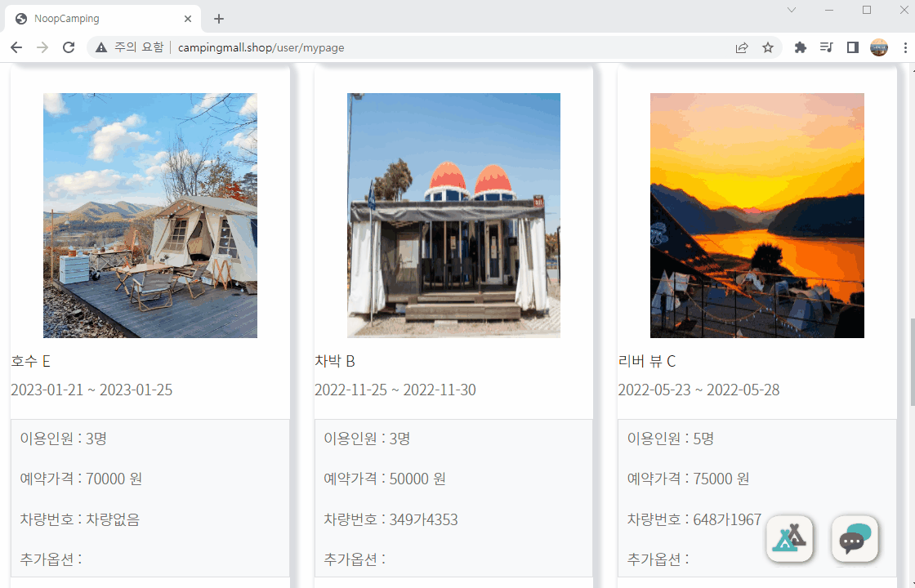Click dates 2023-01-21 ~ 2023-01-25
Viewport: 915px width, 588px height.
click(91, 390)
